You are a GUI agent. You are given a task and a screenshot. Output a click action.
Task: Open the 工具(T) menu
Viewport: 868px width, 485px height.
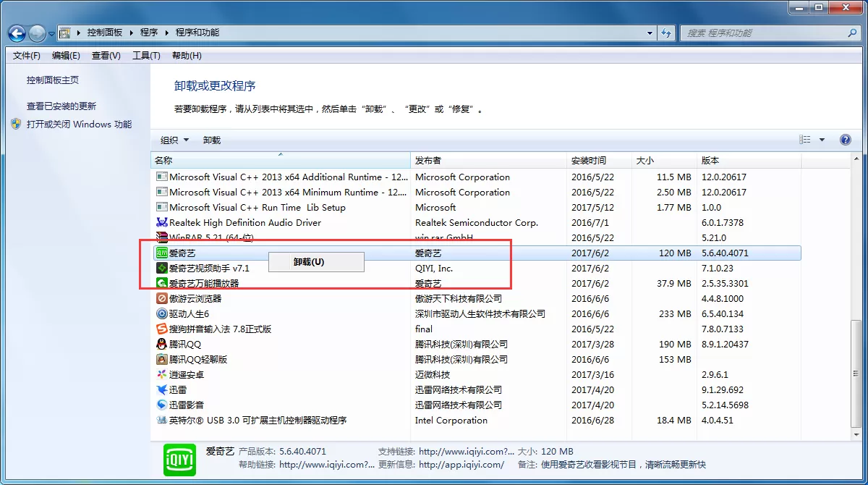tap(146, 56)
